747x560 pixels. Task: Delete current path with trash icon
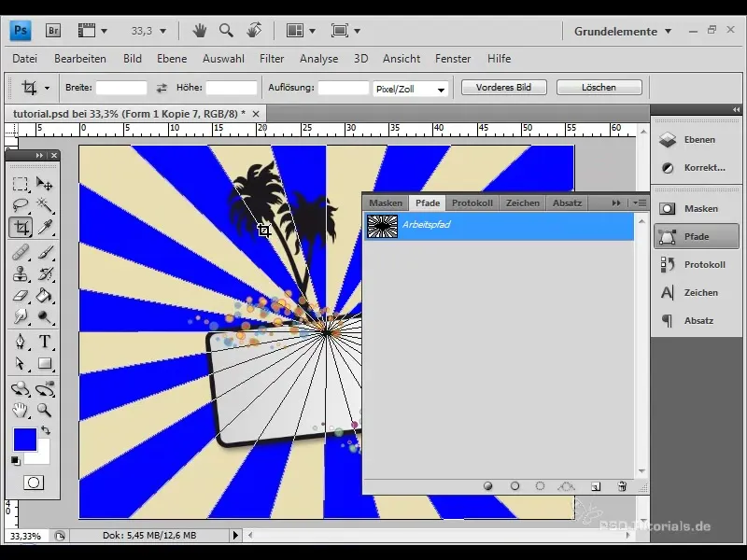(622, 486)
